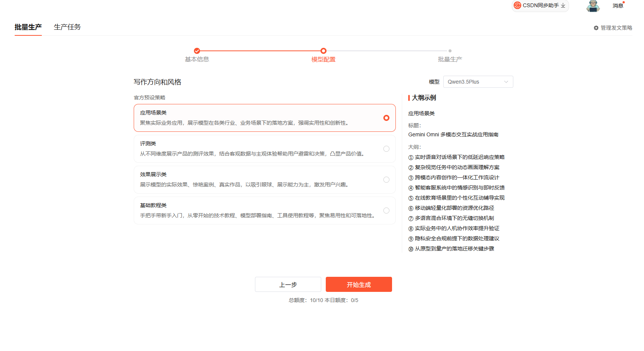Click the 开始生成 button

359,284
